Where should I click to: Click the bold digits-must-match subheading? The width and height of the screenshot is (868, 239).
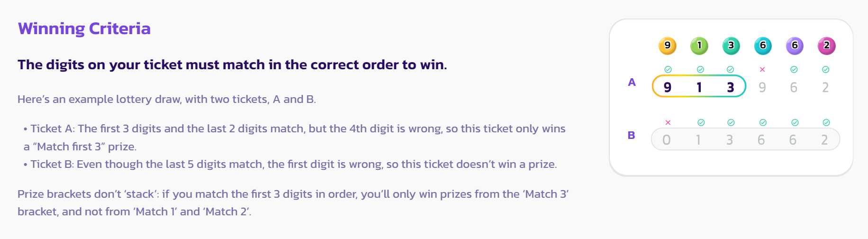click(232, 64)
